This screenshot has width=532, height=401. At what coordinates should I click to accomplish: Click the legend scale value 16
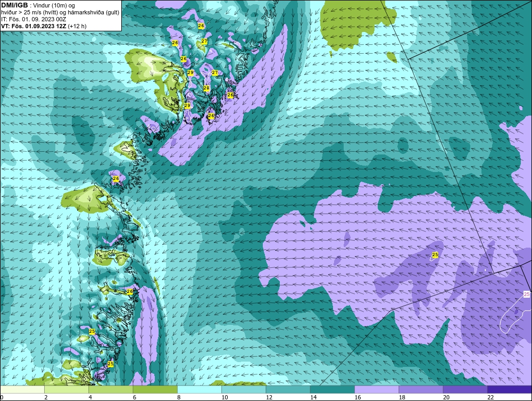click(x=358, y=397)
